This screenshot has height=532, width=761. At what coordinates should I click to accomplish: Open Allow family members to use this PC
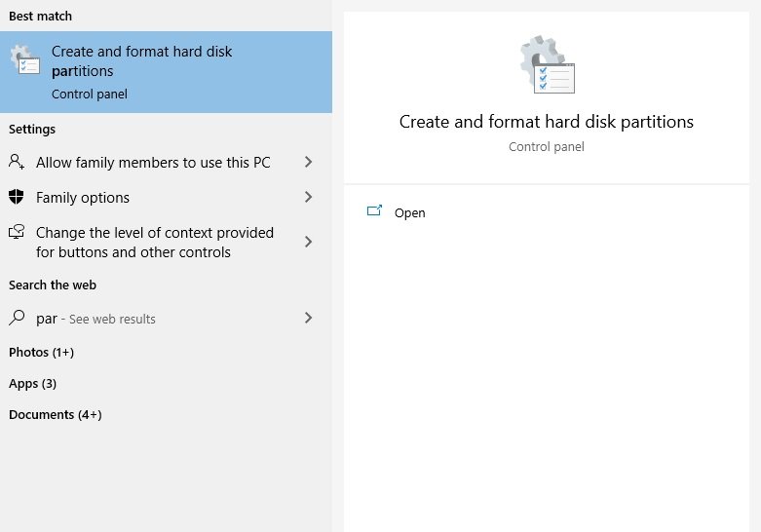[153, 163]
